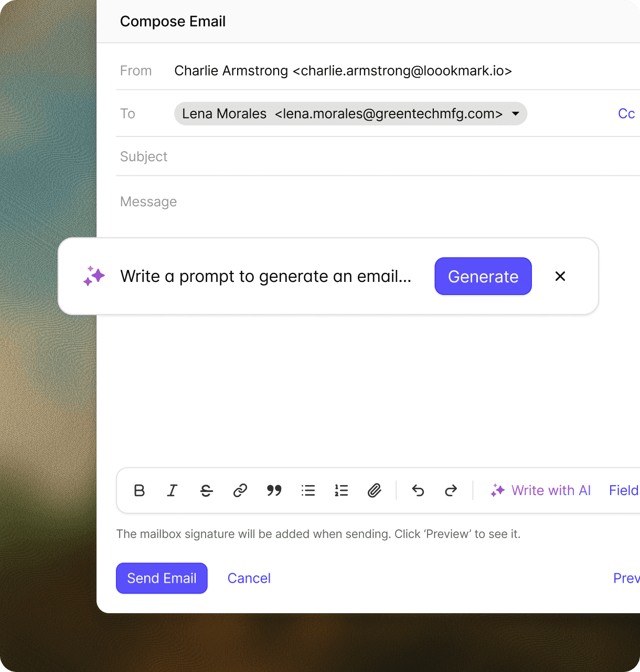This screenshot has height=672, width=640.
Task: Dismiss the AI prompt bar
Action: click(560, 276)
